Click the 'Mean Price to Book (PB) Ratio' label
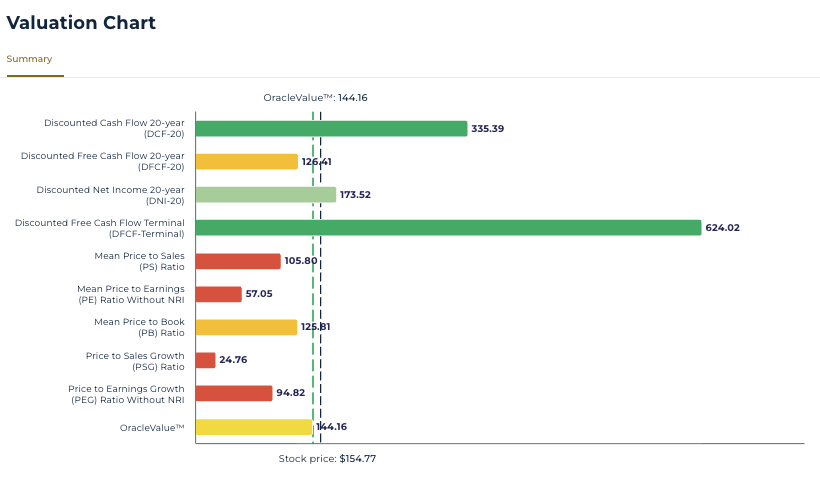Image resolution: width=820 pixels, height=477 pixels. (x=139, y=327)
